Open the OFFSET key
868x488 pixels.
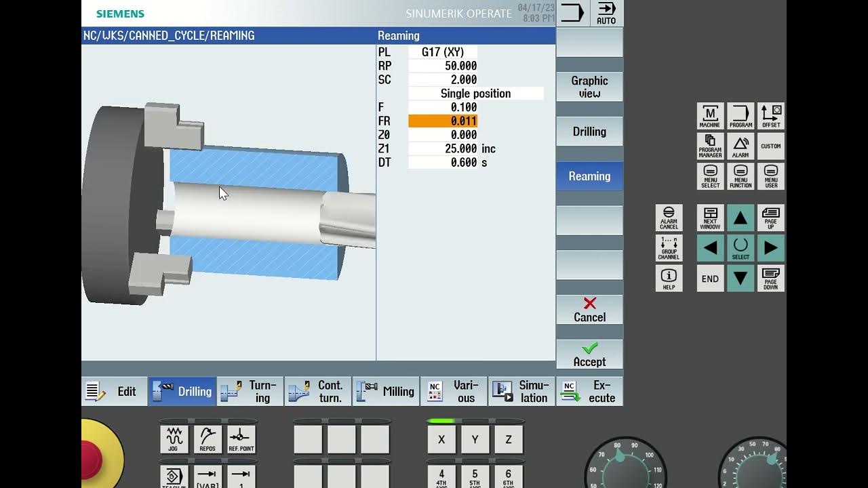[x=771, y=116]
